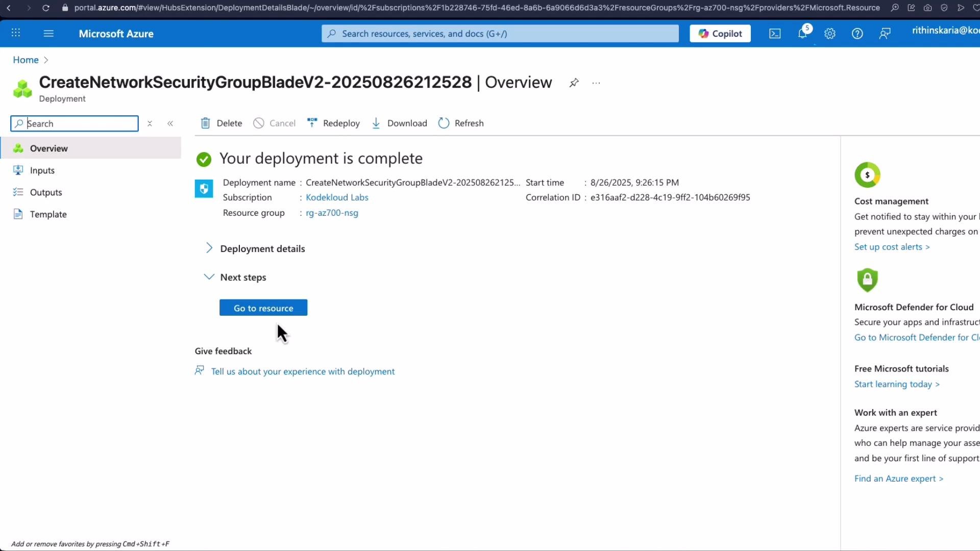The height and width of the screenshot is (551, 980).
Task: Click Redeploy in the toolbar
Action: point(333,123)
